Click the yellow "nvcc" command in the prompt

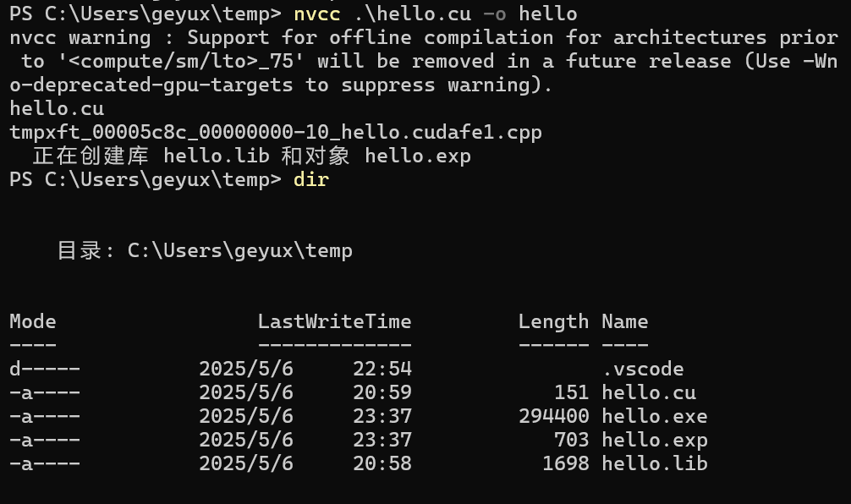(x=317, y=14)
